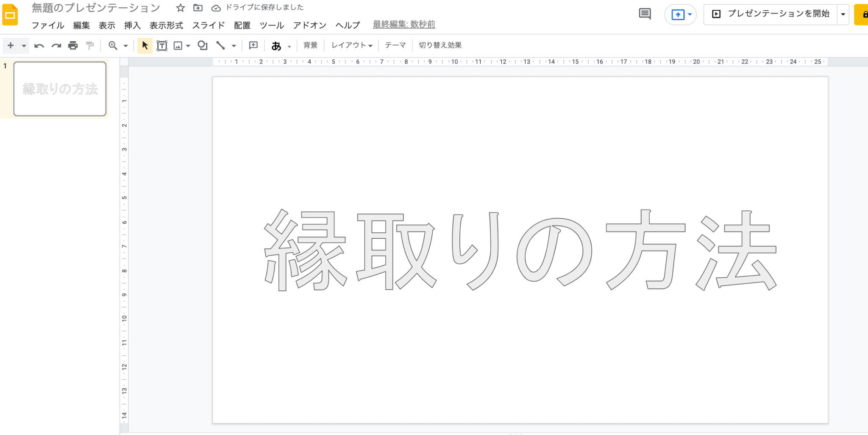868x435 pixels.
Task: Expand the line tool dropdown arrow
Action: click(x=234, y=46)
